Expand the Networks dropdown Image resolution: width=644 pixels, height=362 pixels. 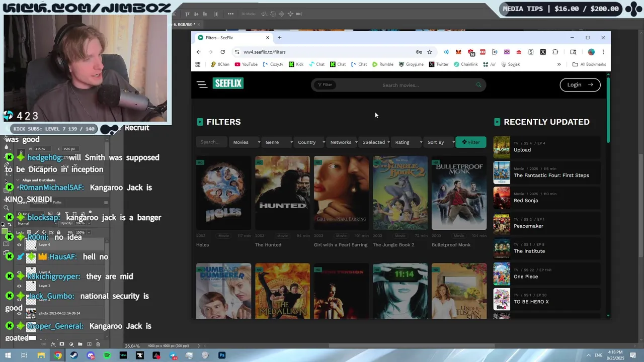click(343, 142)
